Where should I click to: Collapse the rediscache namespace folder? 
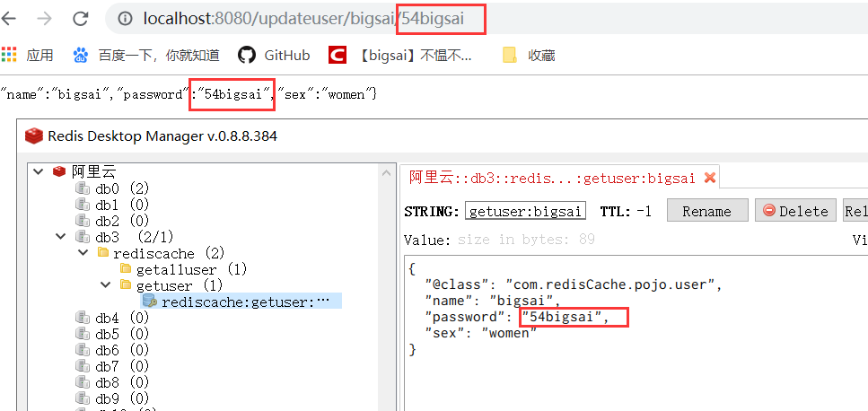[x=83, y=253]
